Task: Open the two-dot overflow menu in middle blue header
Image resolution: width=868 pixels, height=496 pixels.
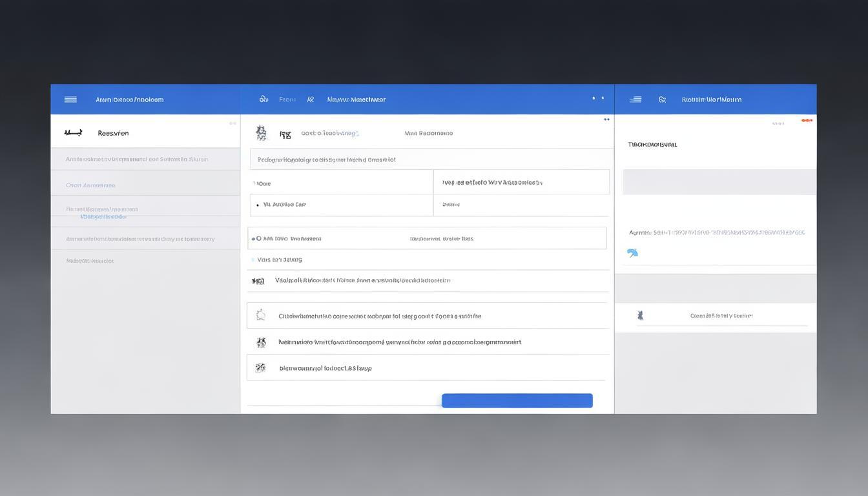Action: coord(598,99)
